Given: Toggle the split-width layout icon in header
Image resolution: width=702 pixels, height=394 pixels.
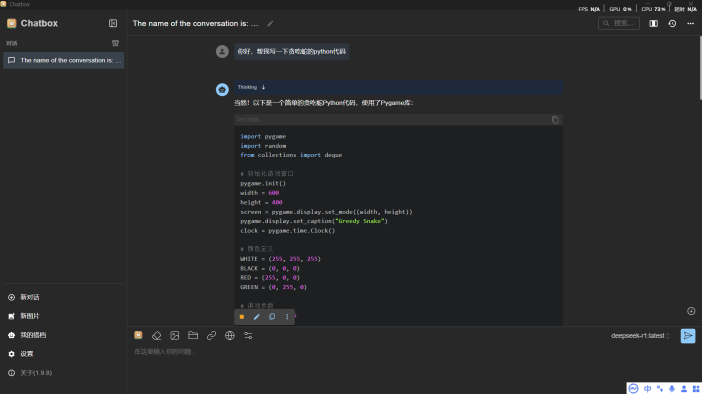Looking at the screenshot, I should point(654,23).
